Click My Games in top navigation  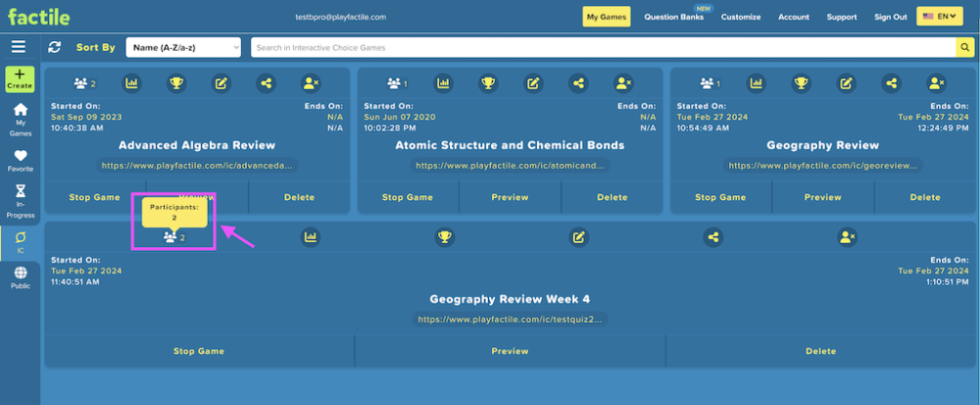click(607, 17)
